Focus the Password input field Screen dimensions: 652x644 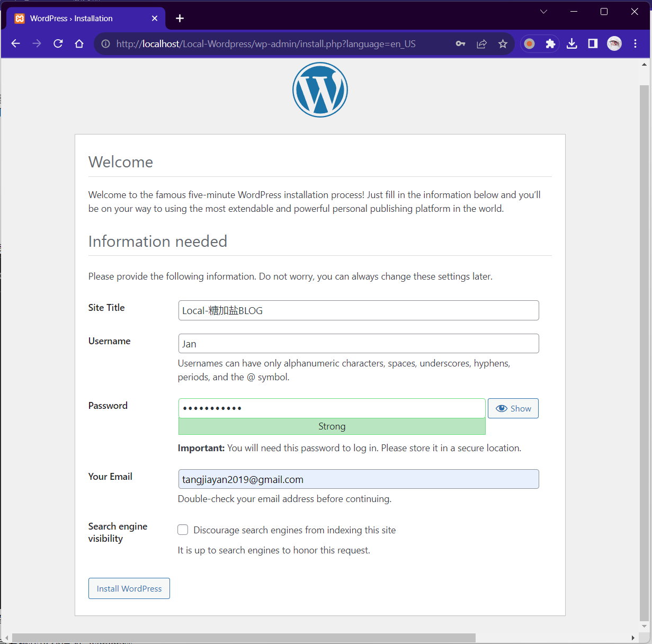coord(332,408)
